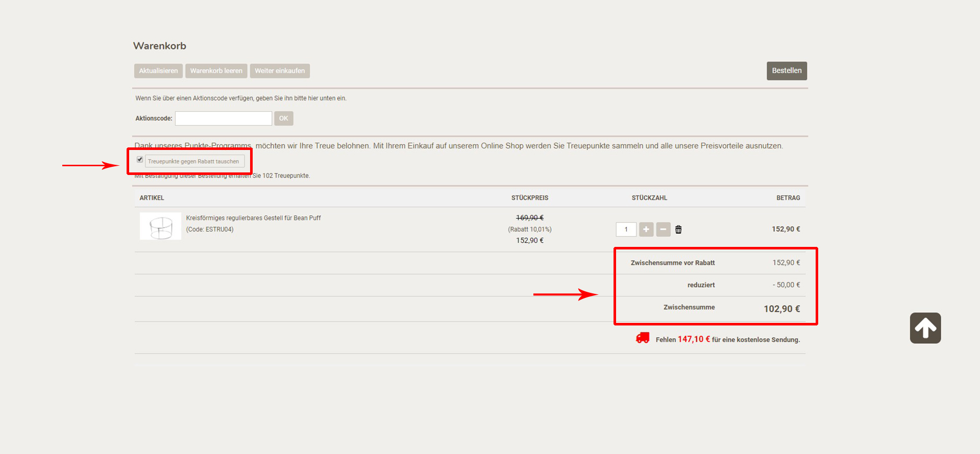
Task: Empty the cart via Warenkorb leeren
Action: pos(216,71)
